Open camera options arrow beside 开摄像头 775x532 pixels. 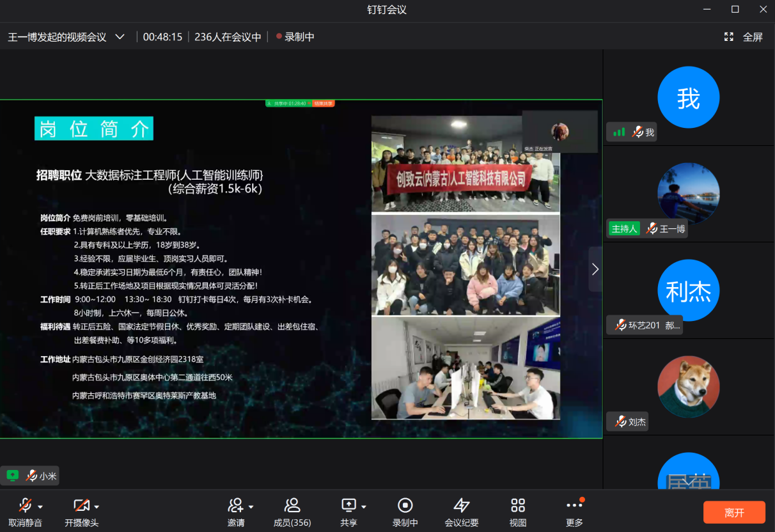97,507
